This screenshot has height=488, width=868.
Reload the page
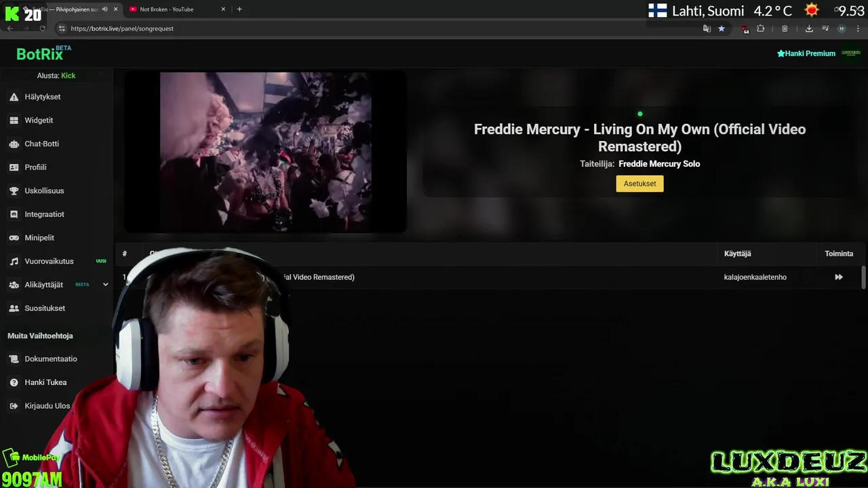42,28
